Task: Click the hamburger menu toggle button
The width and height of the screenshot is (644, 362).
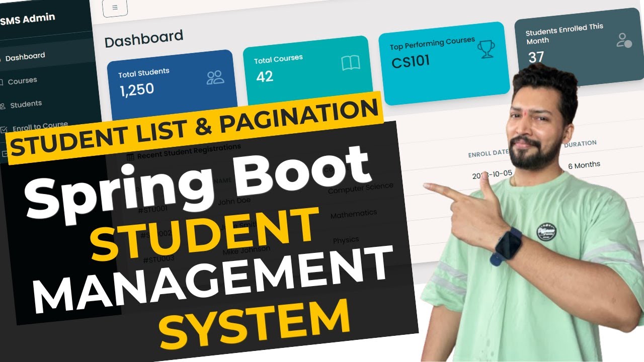Action: 115,8
